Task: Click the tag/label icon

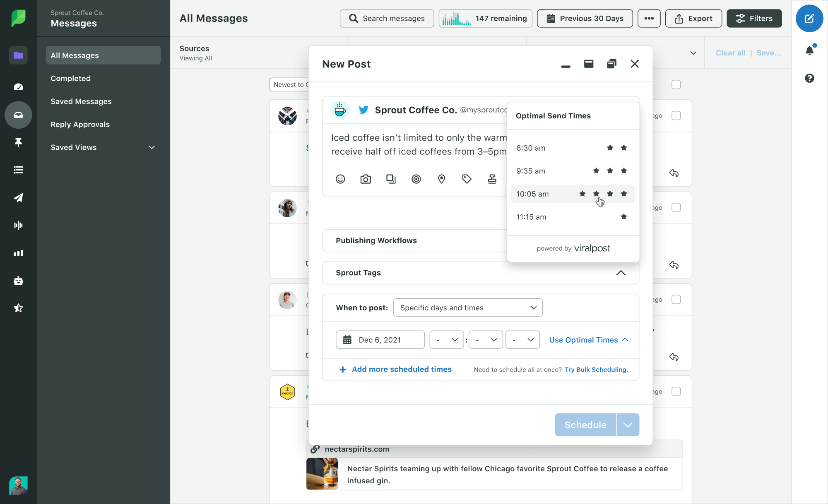Action: (467, 179)
